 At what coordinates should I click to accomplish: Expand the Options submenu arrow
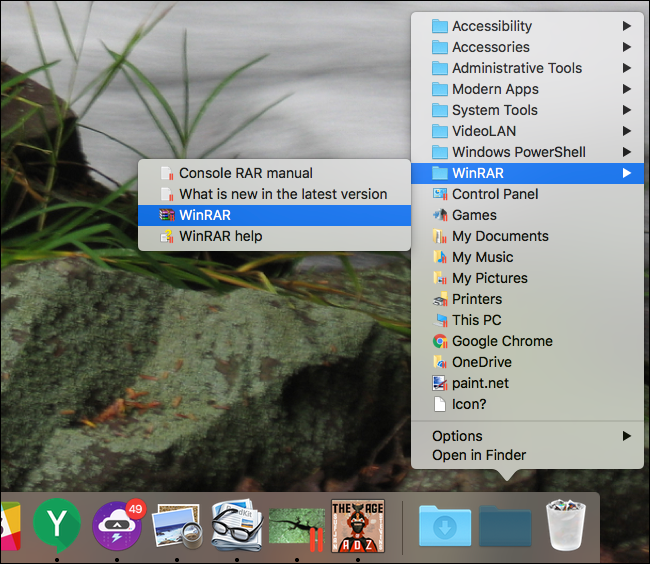[627, 436]
